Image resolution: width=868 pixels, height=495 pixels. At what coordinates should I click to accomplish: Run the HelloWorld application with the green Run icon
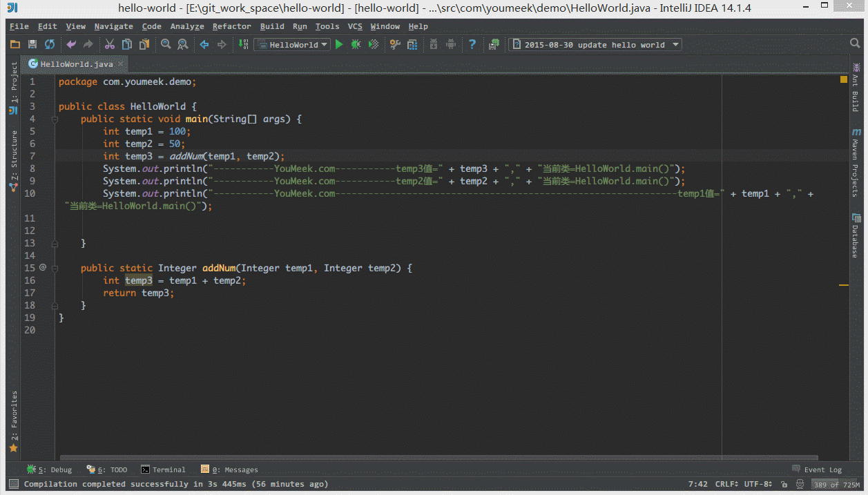[338, 43]
